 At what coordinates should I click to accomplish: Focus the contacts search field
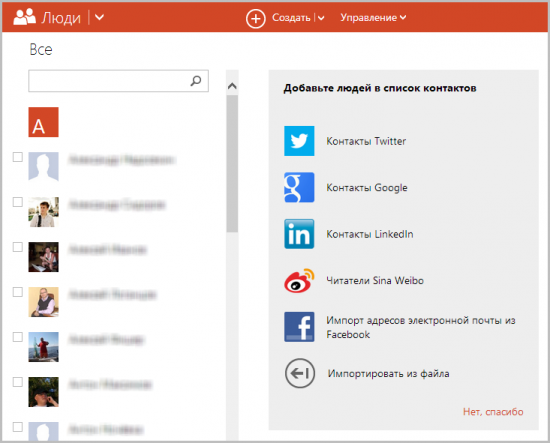(119, 81)
